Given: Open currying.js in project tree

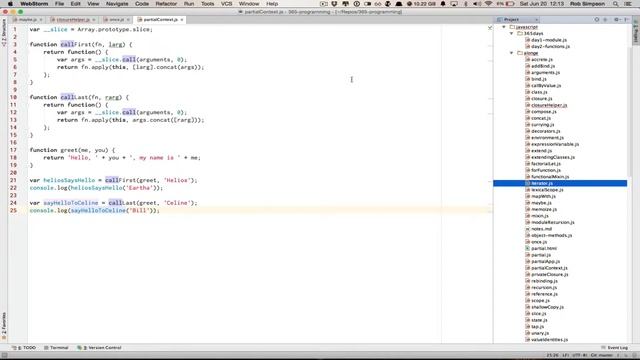Looking at the screenshot, I should pyautogui.click(x=542, y=125).
